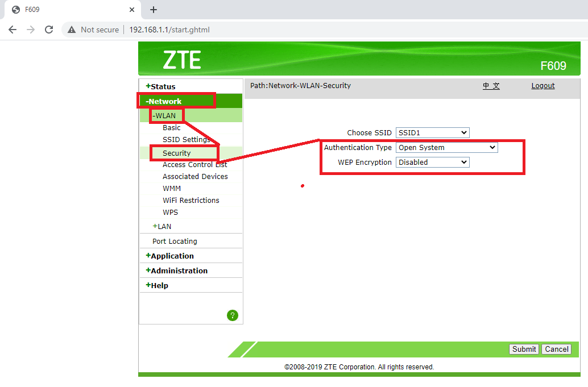Expand the Application menu

point(169,256)
